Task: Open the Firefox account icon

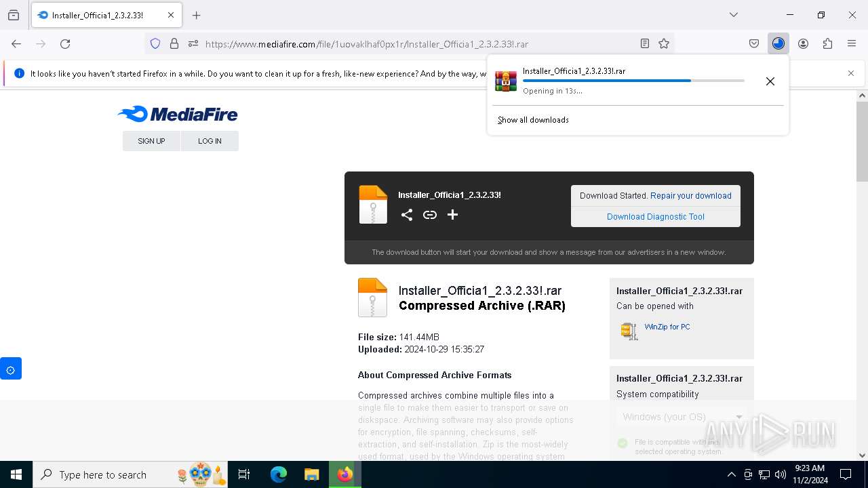Action: (803, 43)
